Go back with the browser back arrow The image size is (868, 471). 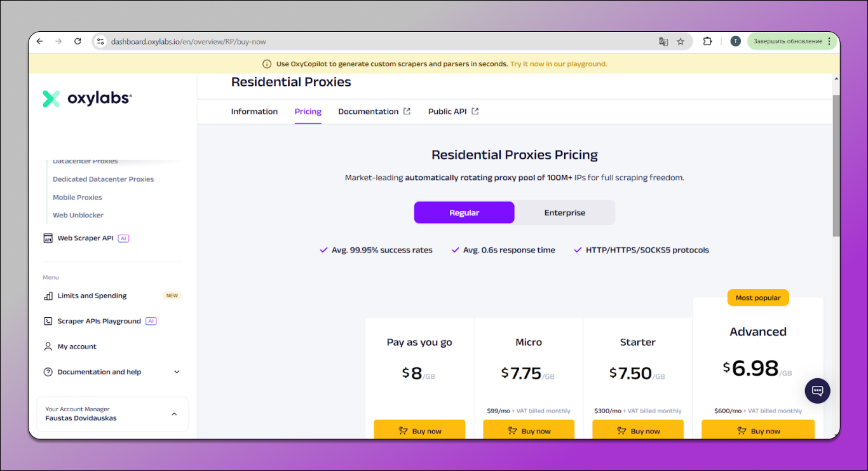tap(40, 41)
